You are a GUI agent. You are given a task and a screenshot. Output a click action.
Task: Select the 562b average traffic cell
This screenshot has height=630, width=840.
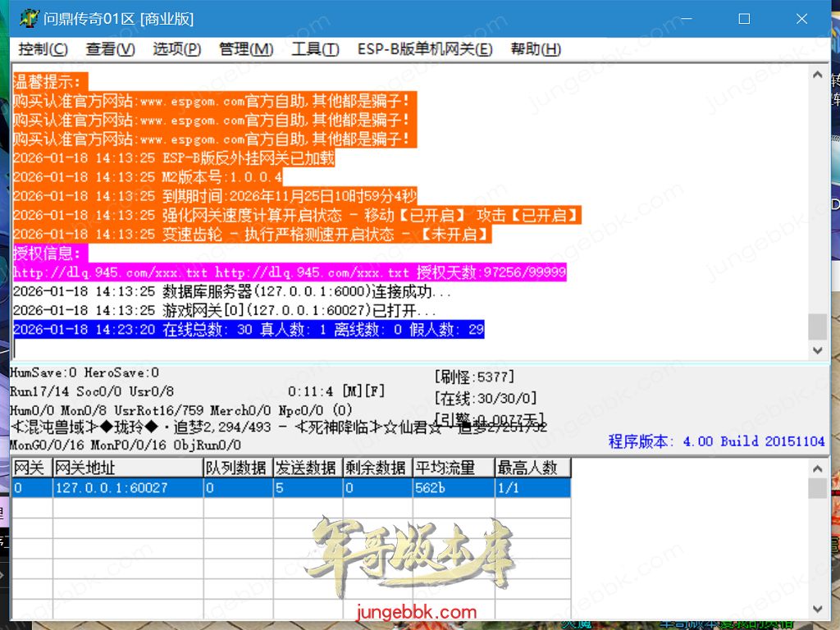(x=454, y=488)
